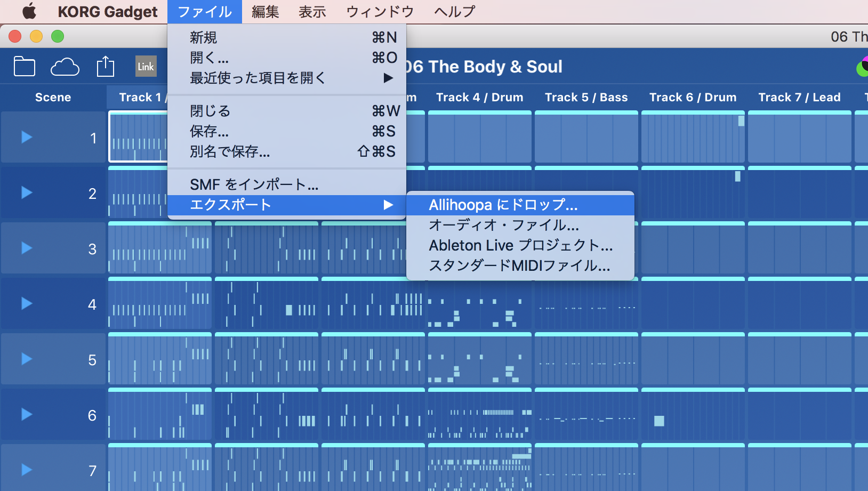Play scene 7
Screen dimensions: 868x491
26,470
